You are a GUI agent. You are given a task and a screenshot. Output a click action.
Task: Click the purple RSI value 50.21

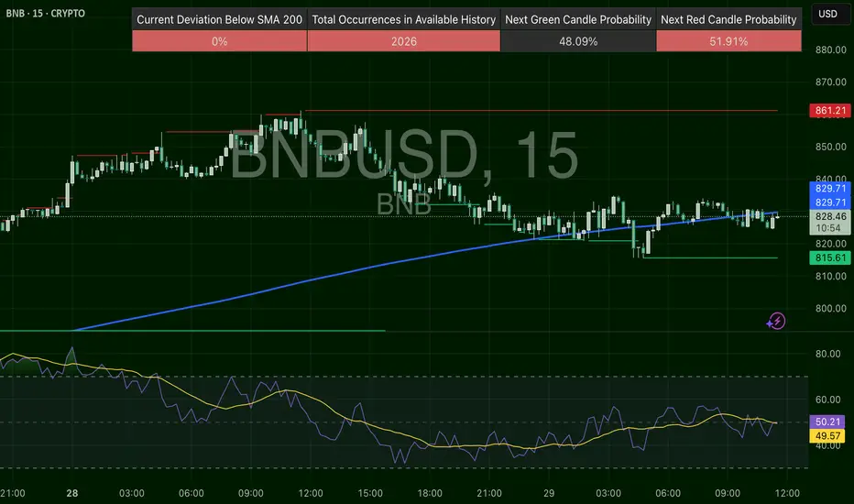click(827, 422)
